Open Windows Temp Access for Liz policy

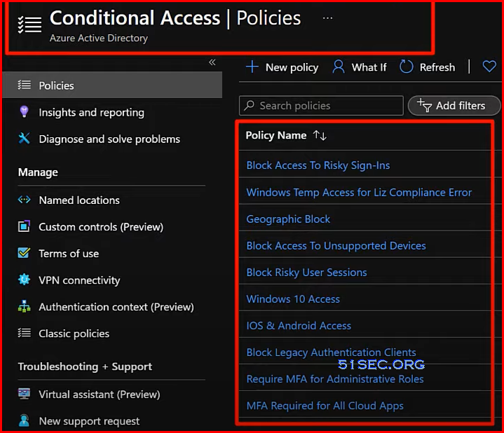point(359,192)
